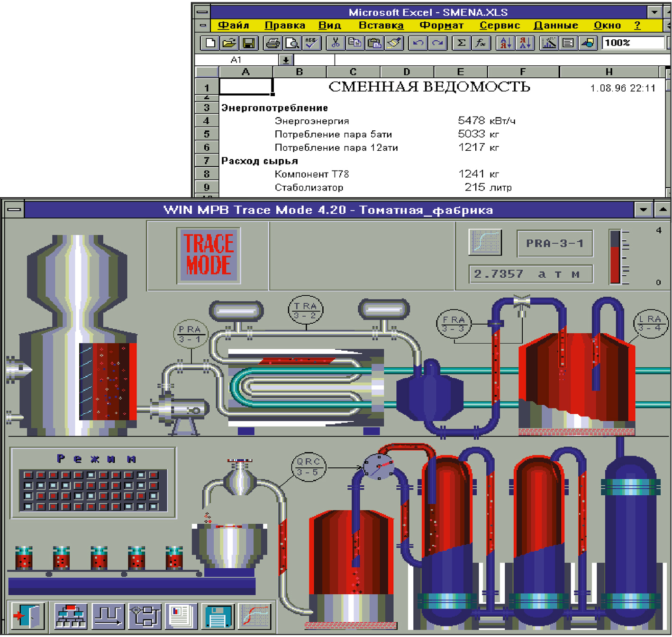Open the Trace Mode window control menu
The image size is (672, 637).
pos(14,209)
